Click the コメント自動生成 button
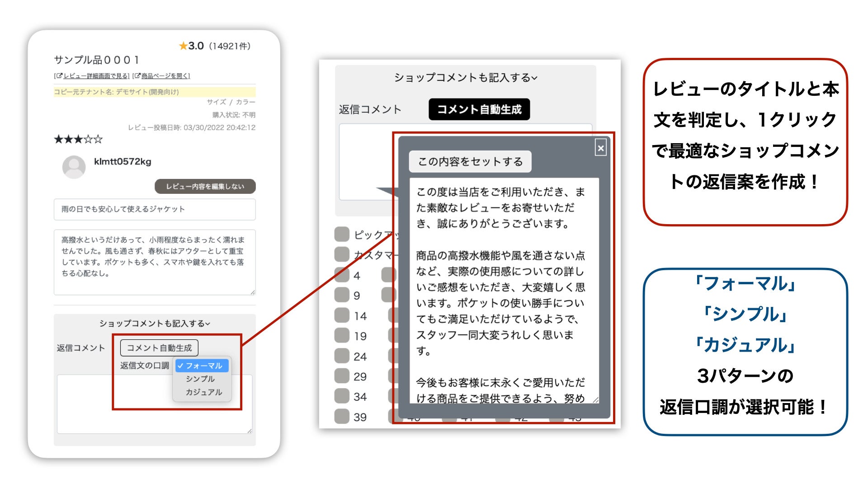 pyautogui.click(x=160, y=347)
